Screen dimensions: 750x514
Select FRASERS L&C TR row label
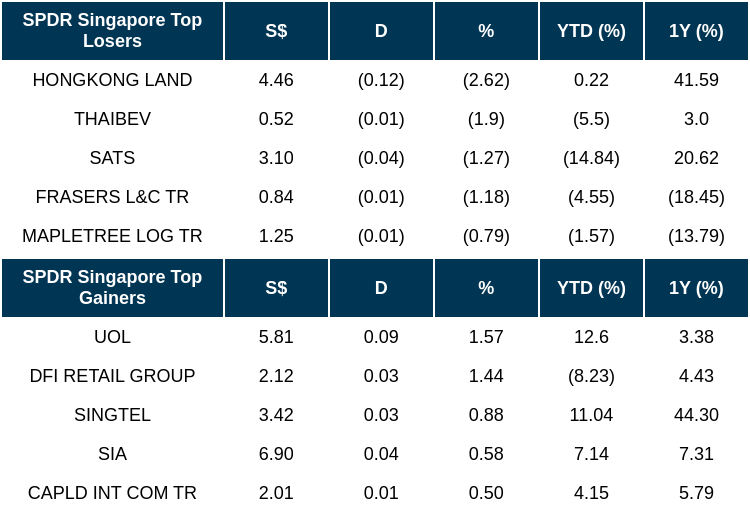pos(112,197)
